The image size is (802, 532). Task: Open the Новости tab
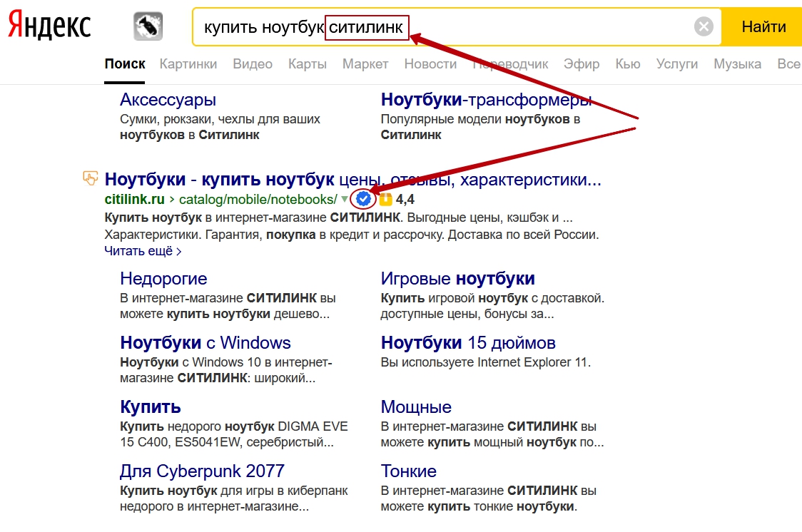[x=430, y=64]
